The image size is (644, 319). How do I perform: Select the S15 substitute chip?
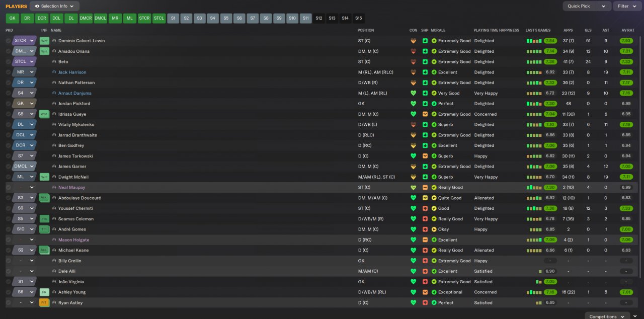pyautogui.click(x=358, y=18)
